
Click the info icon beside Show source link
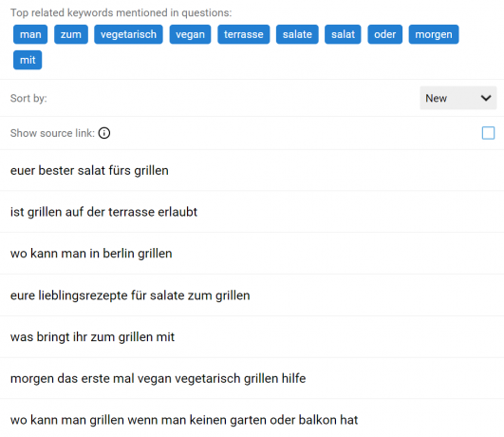[104, 133]
